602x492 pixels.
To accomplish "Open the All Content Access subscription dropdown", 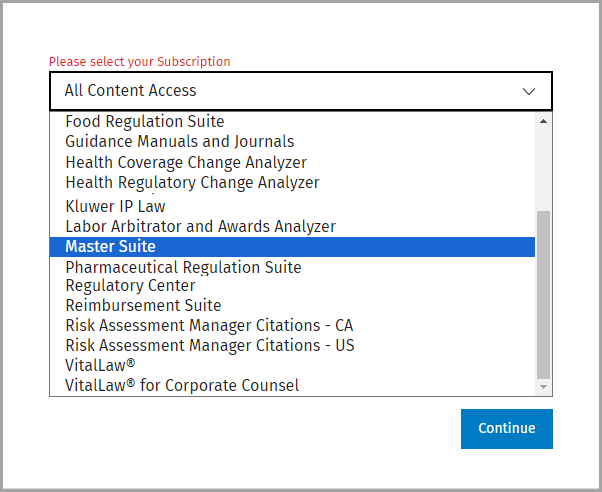I will coord(301,91).
